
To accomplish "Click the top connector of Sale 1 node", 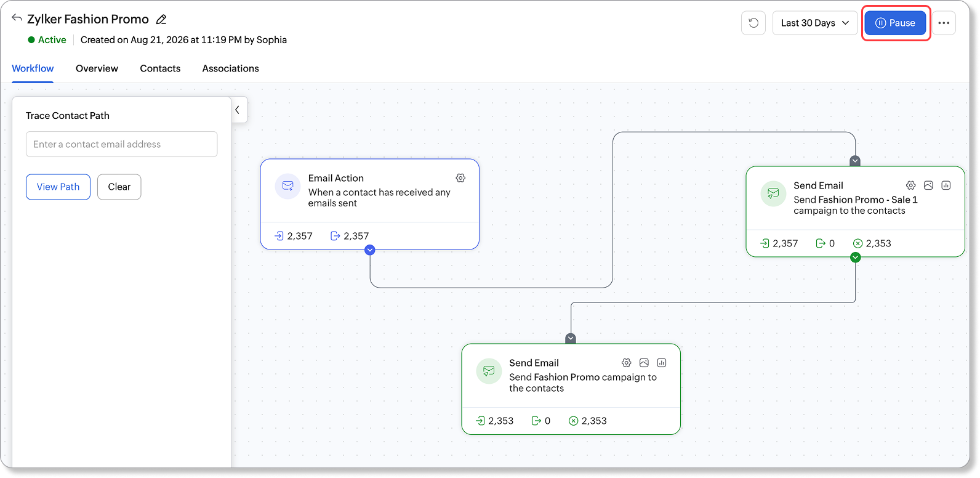I will pyautogui.click(x=855, y=161).
